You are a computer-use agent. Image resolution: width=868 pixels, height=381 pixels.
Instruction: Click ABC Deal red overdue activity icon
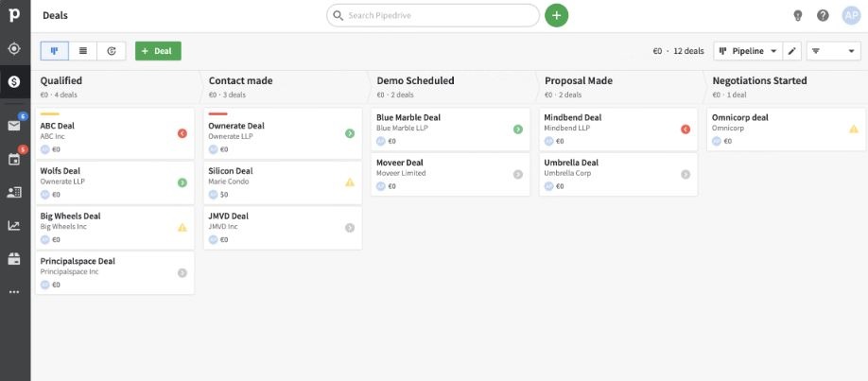(182, 133)
